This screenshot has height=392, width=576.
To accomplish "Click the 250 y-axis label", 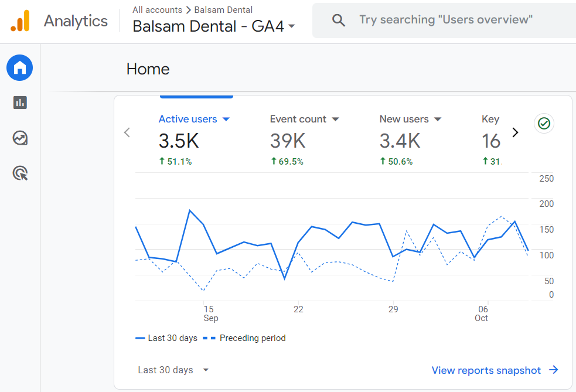I will coord(546,179).
